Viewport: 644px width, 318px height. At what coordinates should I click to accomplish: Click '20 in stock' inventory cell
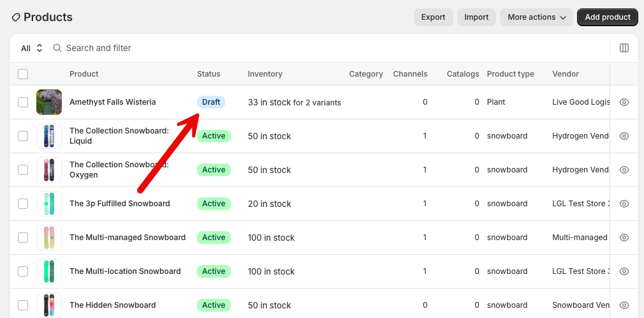[x=270, y=204]
